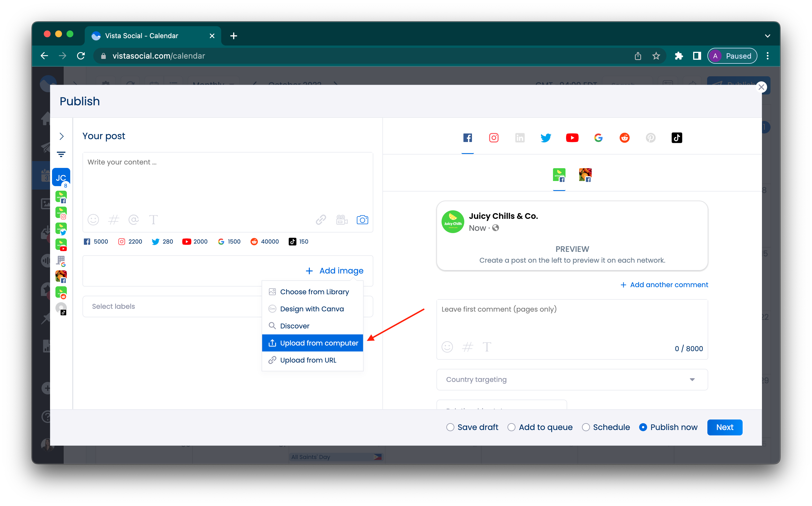Select the Pinterest network tab icon
This screenshot has height=506, width=812.
(651, 138)
